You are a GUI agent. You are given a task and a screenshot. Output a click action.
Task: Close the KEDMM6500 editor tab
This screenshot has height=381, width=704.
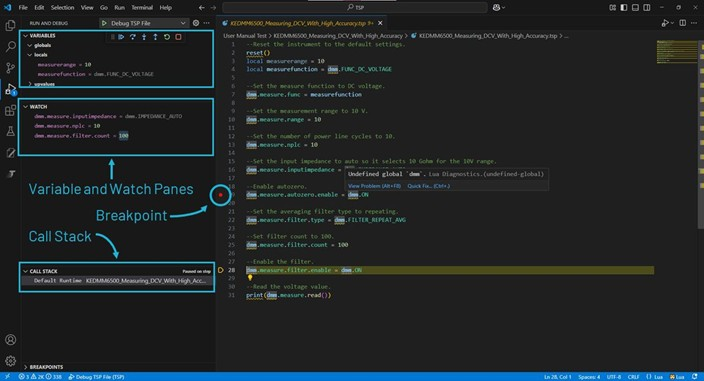[380, 23]
